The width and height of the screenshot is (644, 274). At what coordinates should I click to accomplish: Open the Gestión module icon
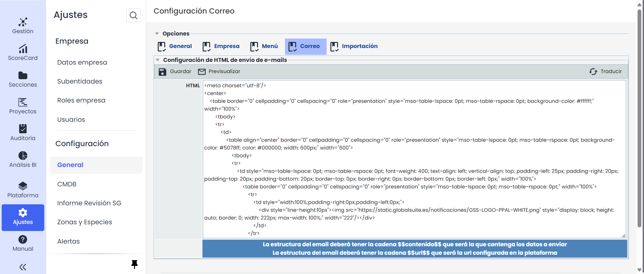[23, 22]
